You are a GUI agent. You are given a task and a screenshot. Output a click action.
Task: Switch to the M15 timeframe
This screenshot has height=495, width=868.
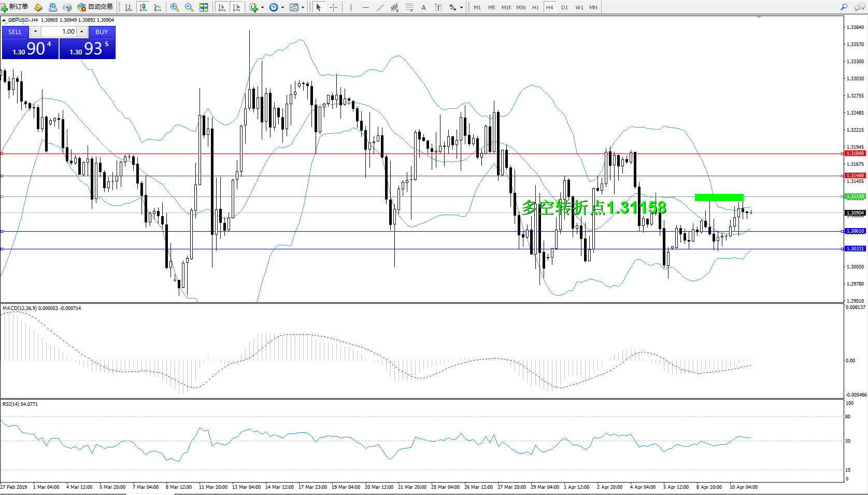(x=506, y=7)
